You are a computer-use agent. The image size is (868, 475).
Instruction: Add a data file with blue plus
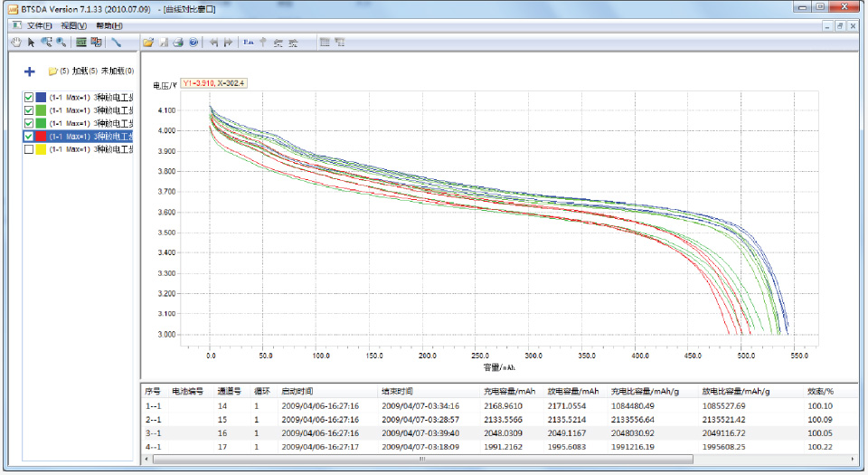point(30,71)
